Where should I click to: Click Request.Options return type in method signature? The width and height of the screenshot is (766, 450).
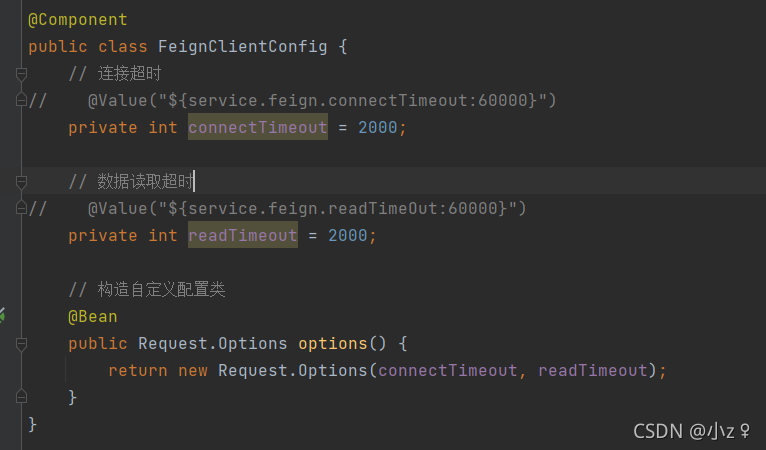click(x=212, y=344)
